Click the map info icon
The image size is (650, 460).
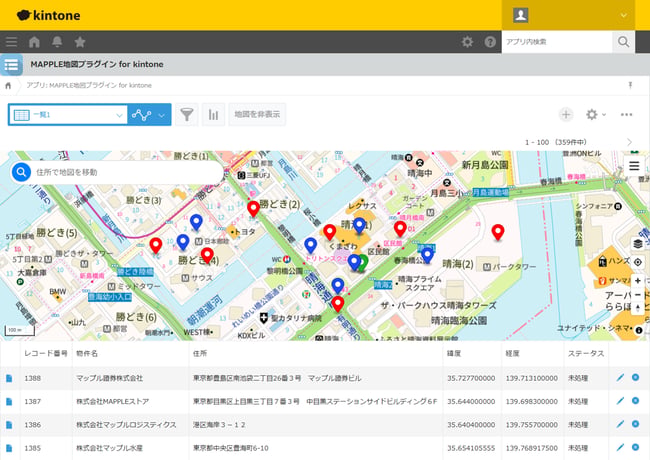639,330
